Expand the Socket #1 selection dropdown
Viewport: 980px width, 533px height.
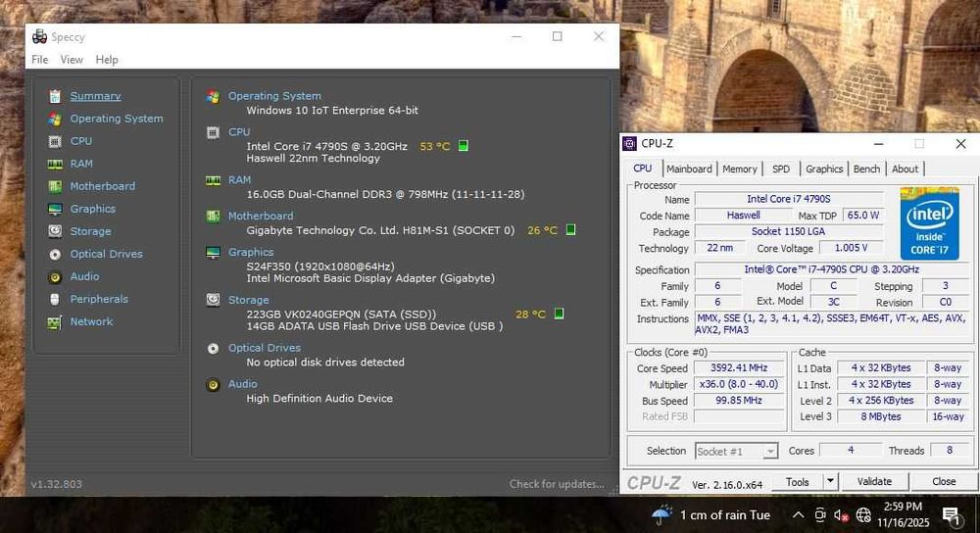770,451
